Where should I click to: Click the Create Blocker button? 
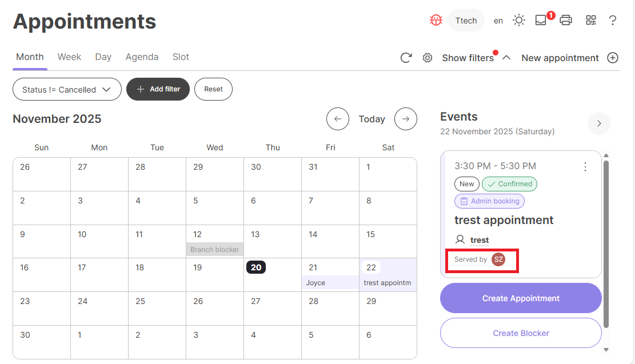[x=521, y=333]
